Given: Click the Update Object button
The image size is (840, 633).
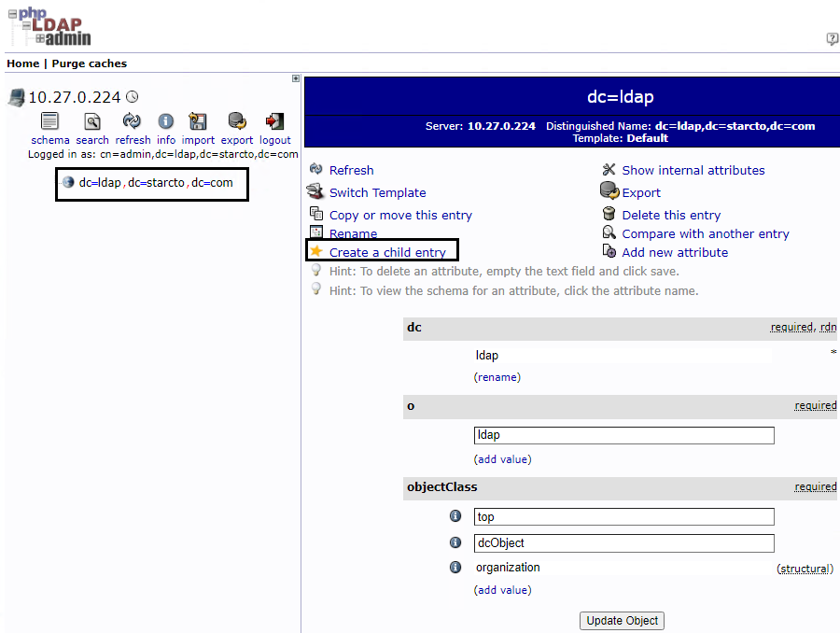Looking at the screenshot, I should 622,621.
